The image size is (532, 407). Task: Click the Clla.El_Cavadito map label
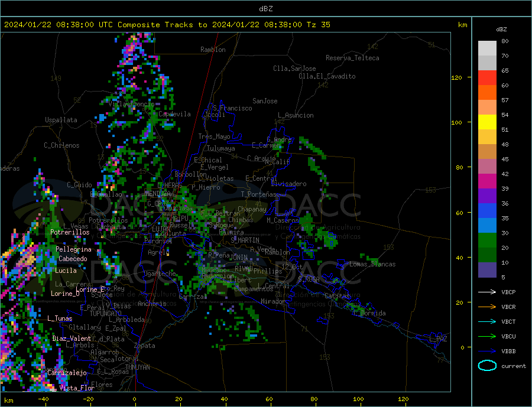[x=327, y=76]
